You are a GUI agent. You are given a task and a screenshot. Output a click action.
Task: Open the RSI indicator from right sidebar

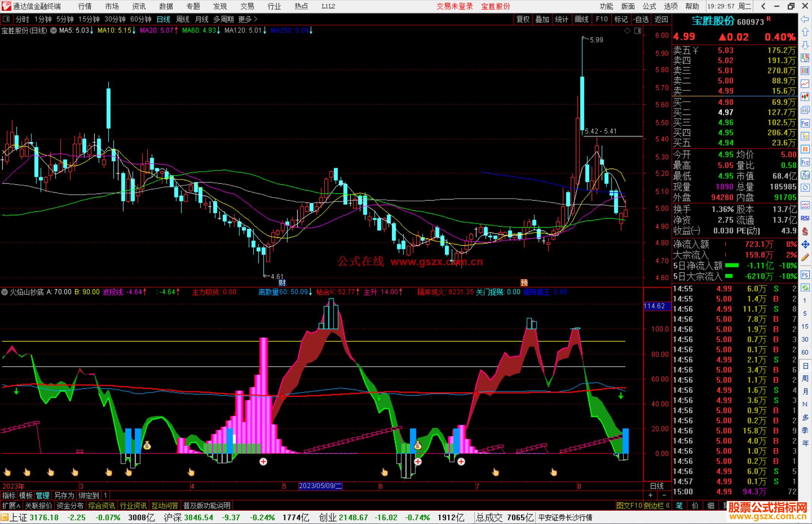(x=805, y=218)
